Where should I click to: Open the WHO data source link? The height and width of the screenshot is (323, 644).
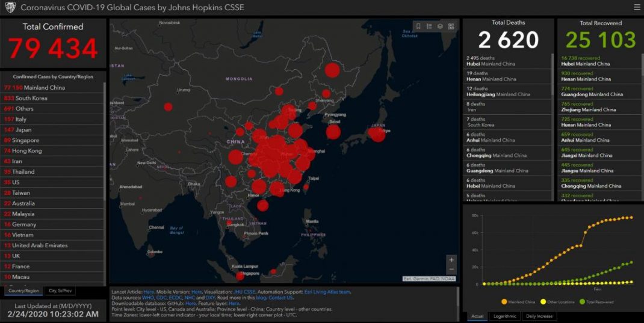click(x=148, y=298)
